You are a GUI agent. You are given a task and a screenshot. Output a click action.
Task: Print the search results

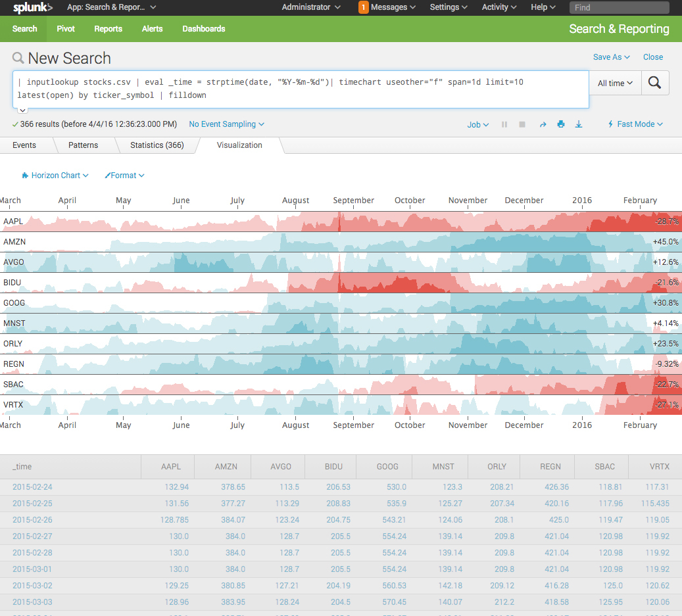561,124
